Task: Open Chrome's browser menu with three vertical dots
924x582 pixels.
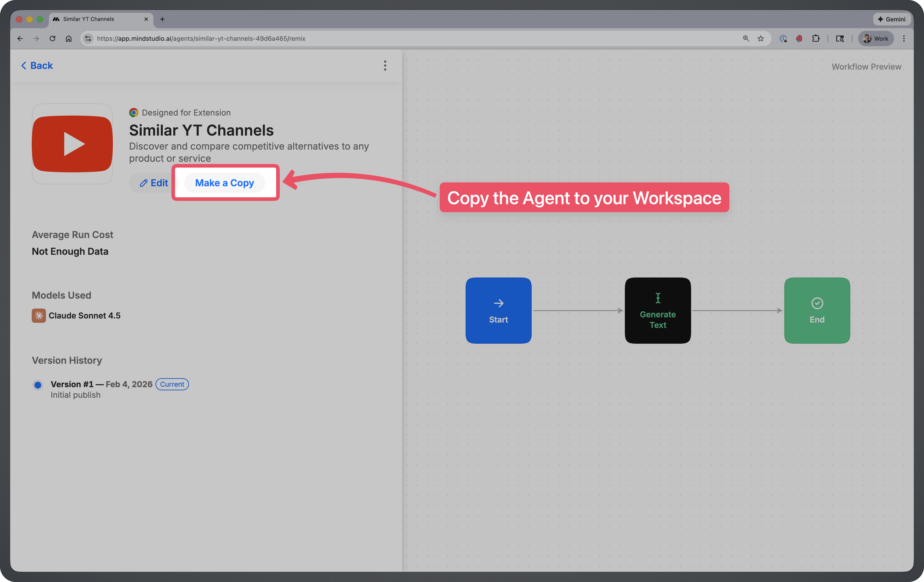Action: (x=904, y=38)
